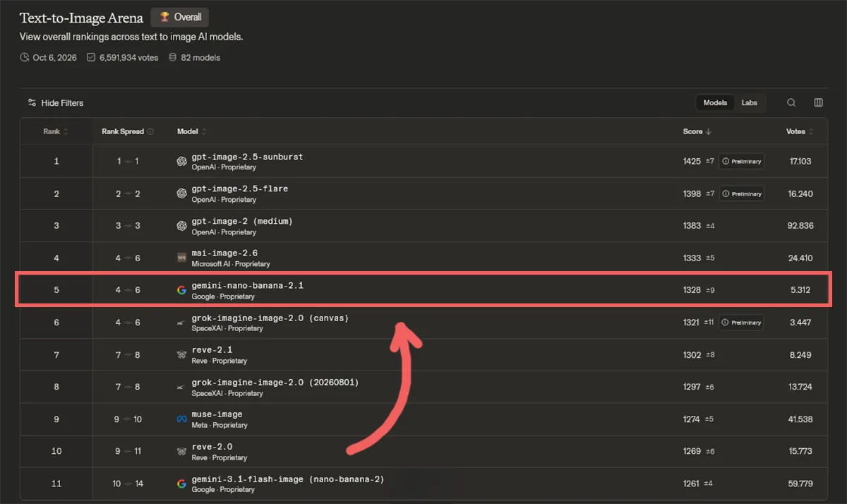Viewport: 847px width, 504px height.
Task: Open the Overall category selector
Action: coord(180,18)
